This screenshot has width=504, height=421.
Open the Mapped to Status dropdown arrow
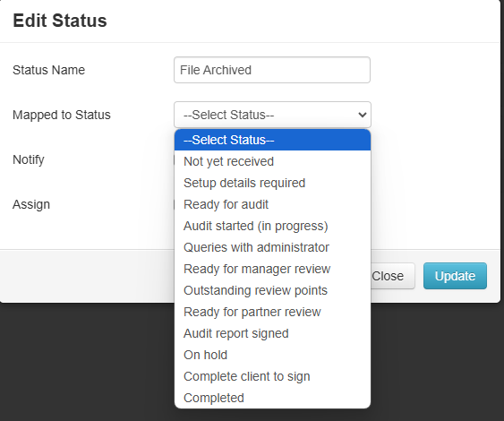pos(363,115)
